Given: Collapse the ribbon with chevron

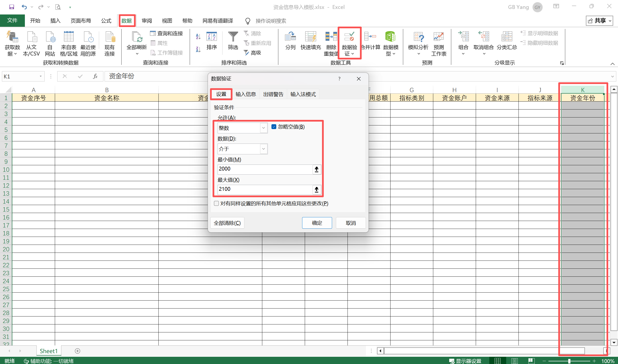Looking at the screenshot, I should (612, 64).
